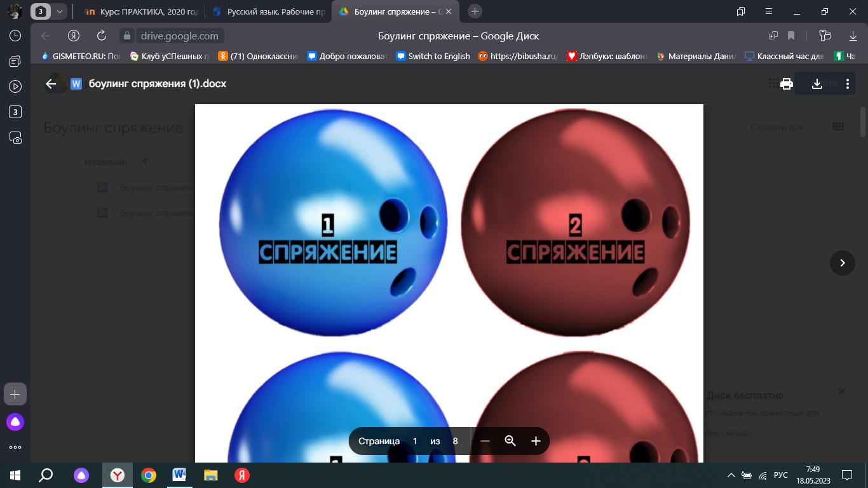
Task: Zoom out with the minus button
Action: pos(485,441)
